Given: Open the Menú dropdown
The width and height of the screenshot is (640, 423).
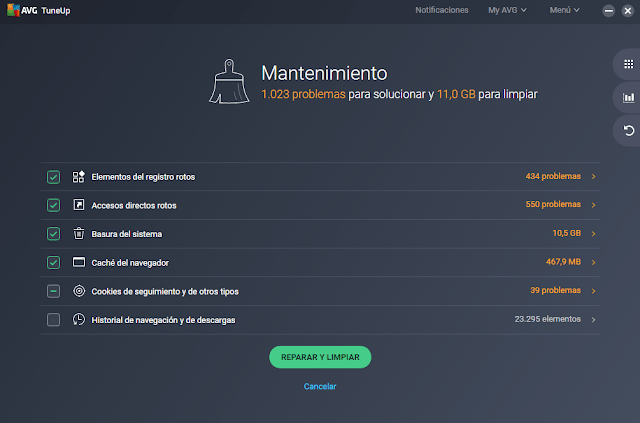Looking at the screenshot, I should pos(564,10).
